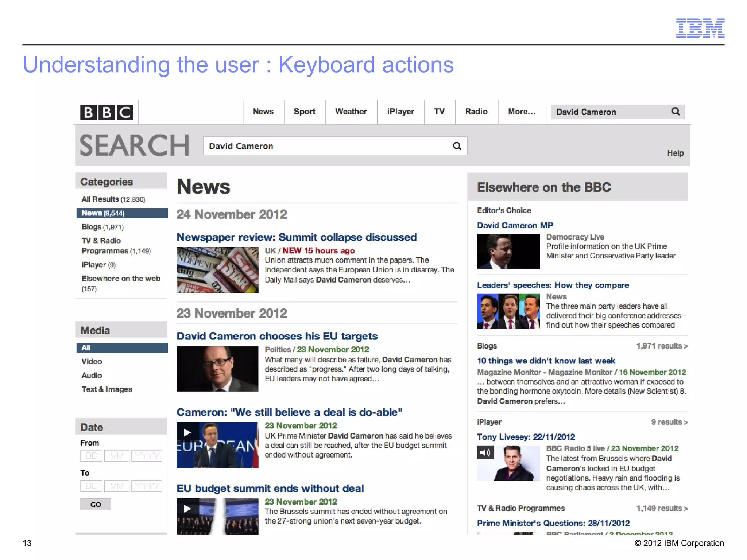Click David Cameron MP profile thumbnail
Screen dimensions: 747x560
pyautogui.click(x=508, y=252)
